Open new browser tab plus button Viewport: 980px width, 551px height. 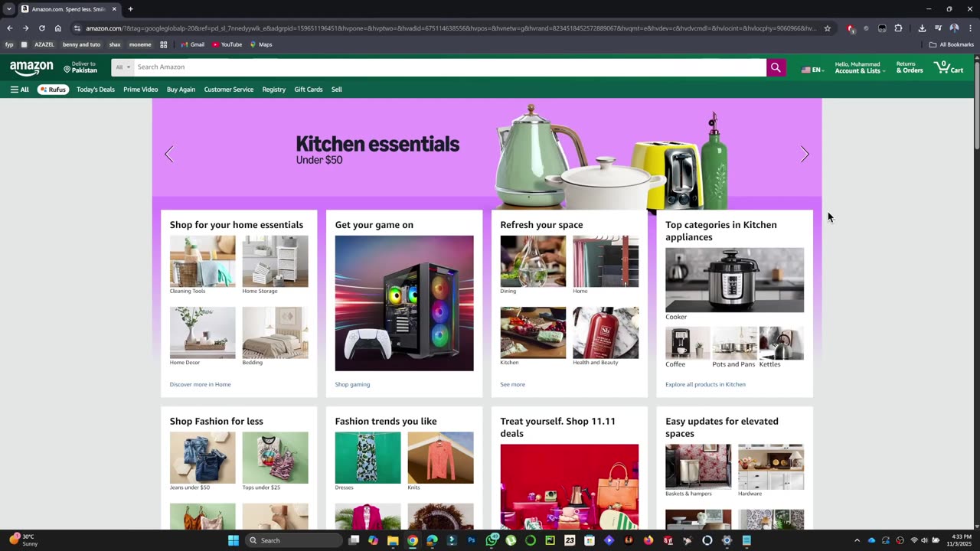(130, 9)
